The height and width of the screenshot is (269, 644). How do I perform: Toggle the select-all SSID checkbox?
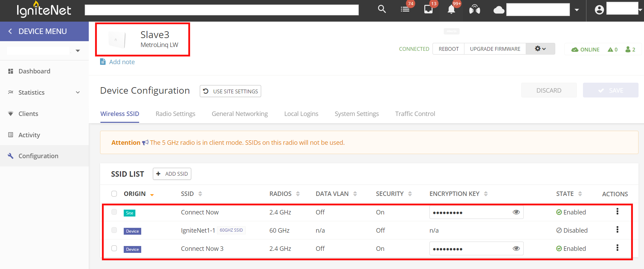coord(114,194)
